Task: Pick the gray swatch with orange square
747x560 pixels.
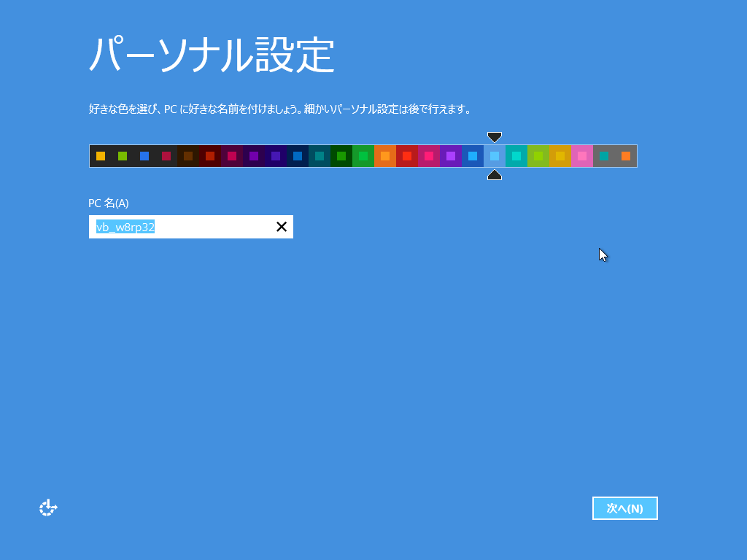Action: coord(626,156)
